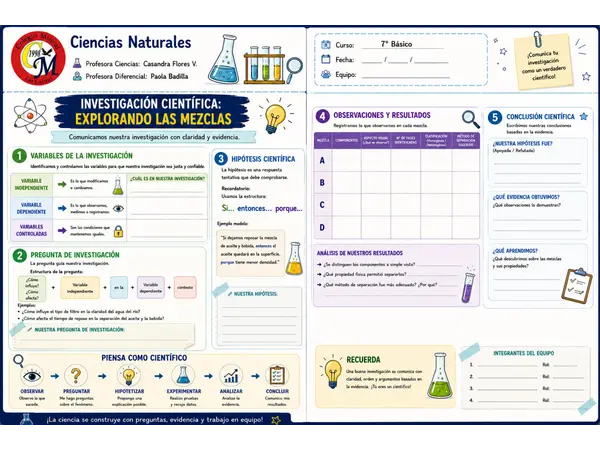Click the green number 1 circle badge
The height and width of the screenshot is (450, 600).
[19, 156]
